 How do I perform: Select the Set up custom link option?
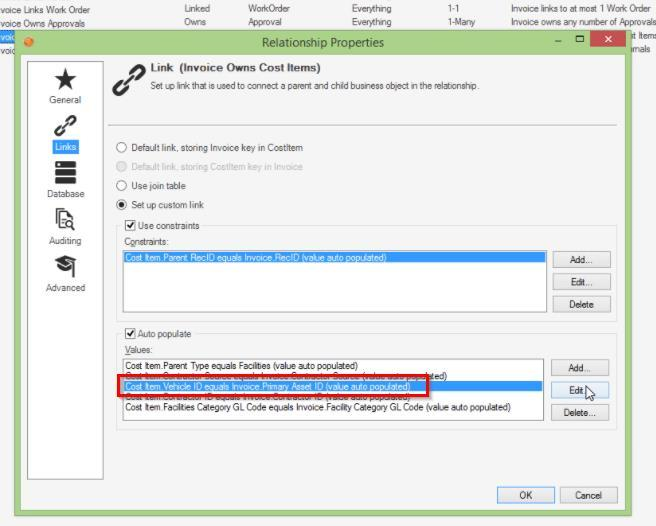pyautogui.click(x=123, y=205)
